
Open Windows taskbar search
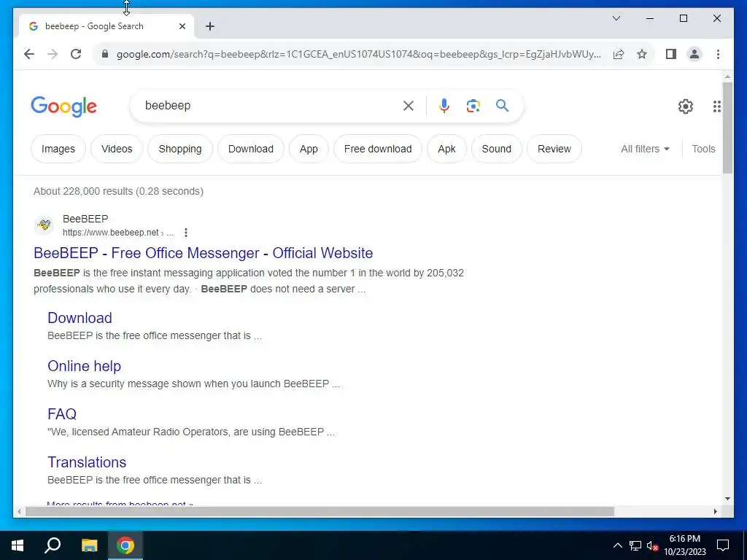coord(53,545)
